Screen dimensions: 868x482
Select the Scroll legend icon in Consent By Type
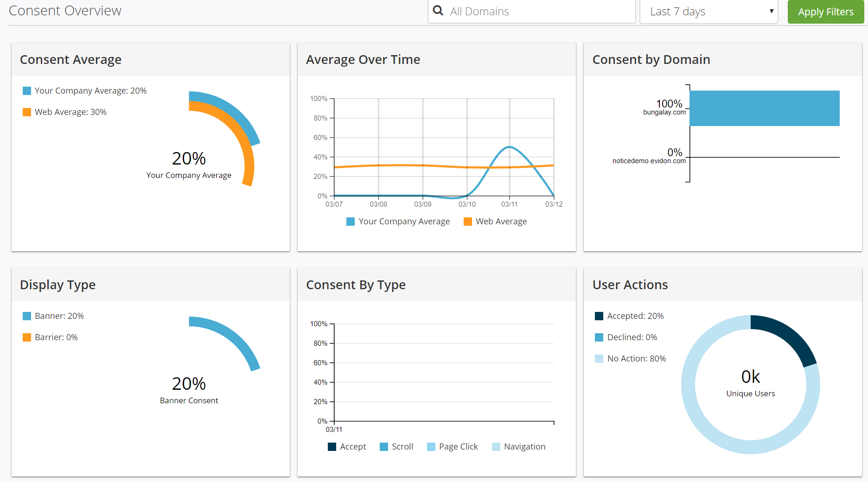coord(383,446)
